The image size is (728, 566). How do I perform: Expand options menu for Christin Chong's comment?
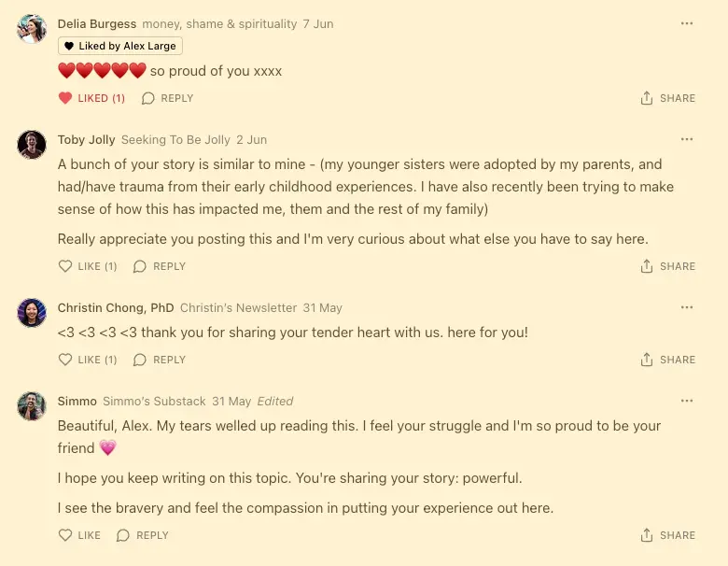coord(687,307)
